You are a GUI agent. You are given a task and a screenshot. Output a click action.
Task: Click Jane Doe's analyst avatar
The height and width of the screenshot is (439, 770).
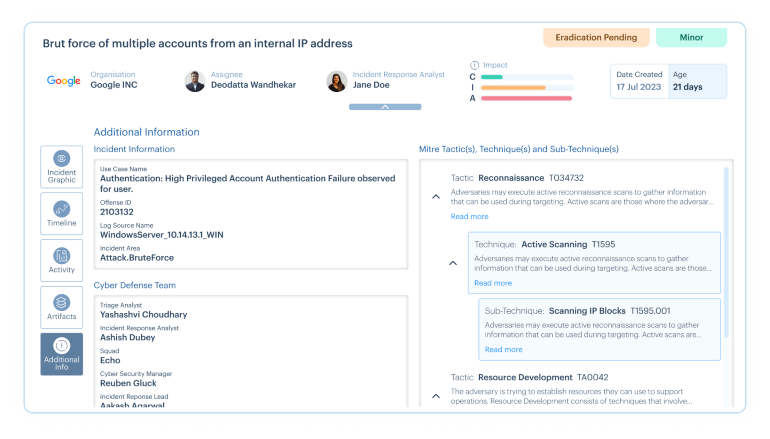coord(337,81)
